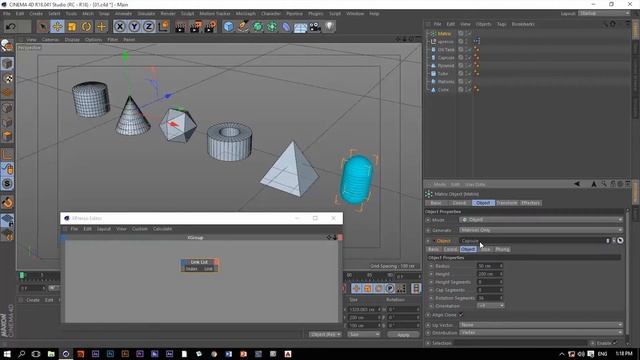Open the Size dropdown in Coordinates Manager
This screenshot has height=360, width=640.
[363, 335]
